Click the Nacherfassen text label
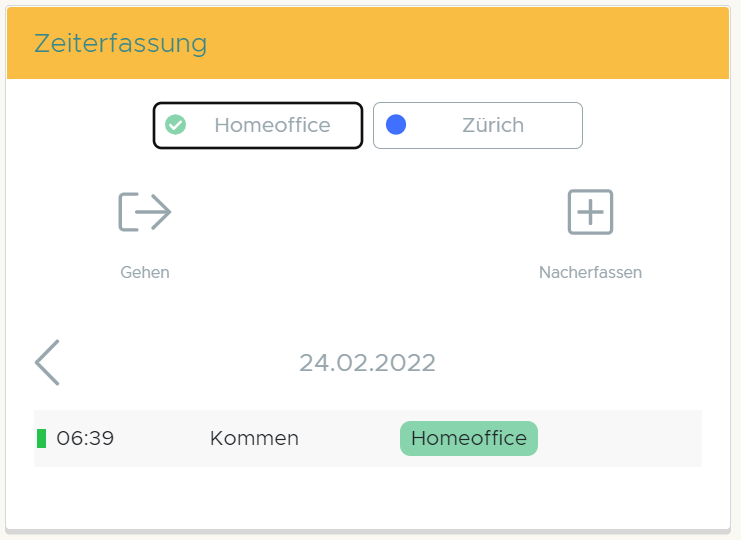Screen dimensions: 741x540 point(590,272)
